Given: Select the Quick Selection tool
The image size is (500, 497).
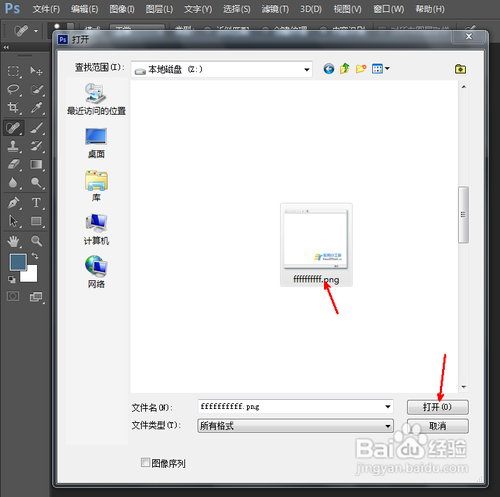Looking at the screenshot, I should (36, 89).
